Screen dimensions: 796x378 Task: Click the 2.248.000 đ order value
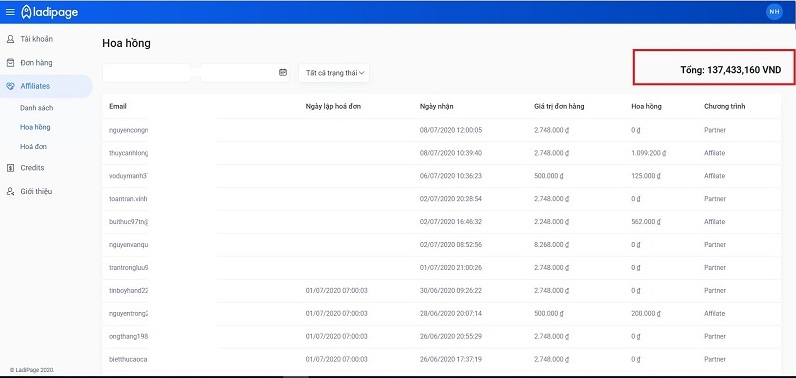click(551, 222)
